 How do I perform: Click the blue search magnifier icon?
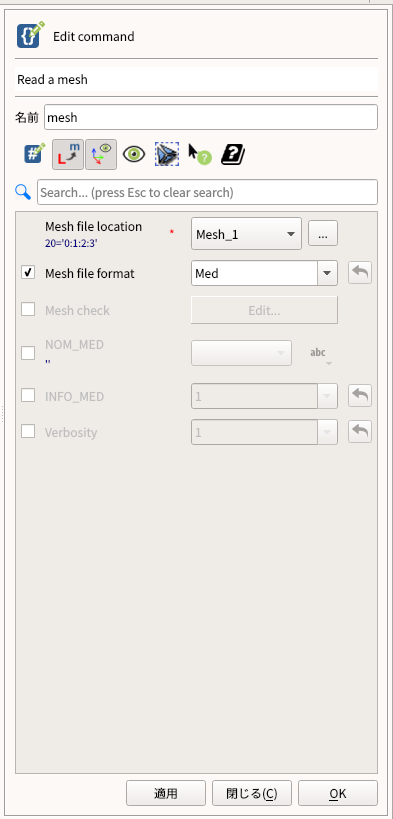23,192
